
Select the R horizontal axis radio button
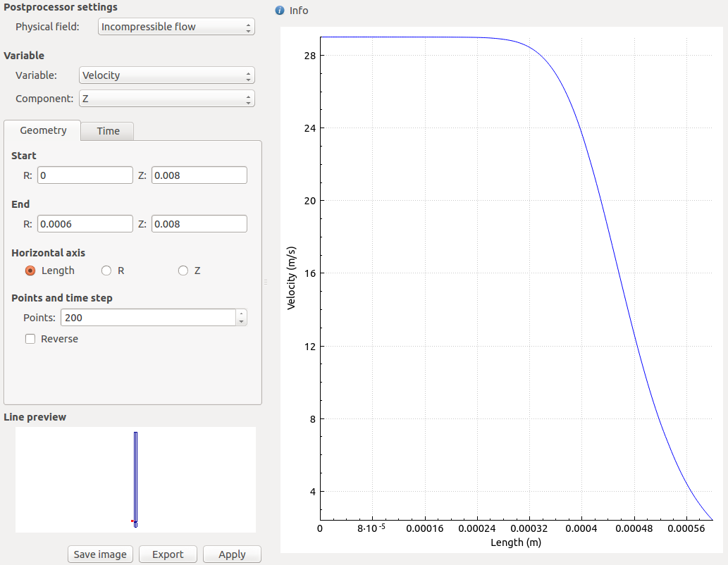pos(107,271)
